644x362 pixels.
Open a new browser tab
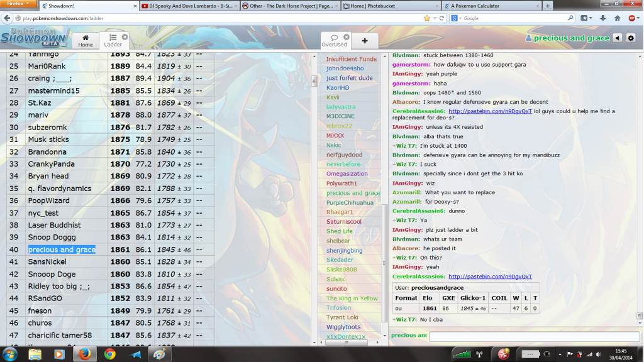pyautogui.click(x=548, y=6)
